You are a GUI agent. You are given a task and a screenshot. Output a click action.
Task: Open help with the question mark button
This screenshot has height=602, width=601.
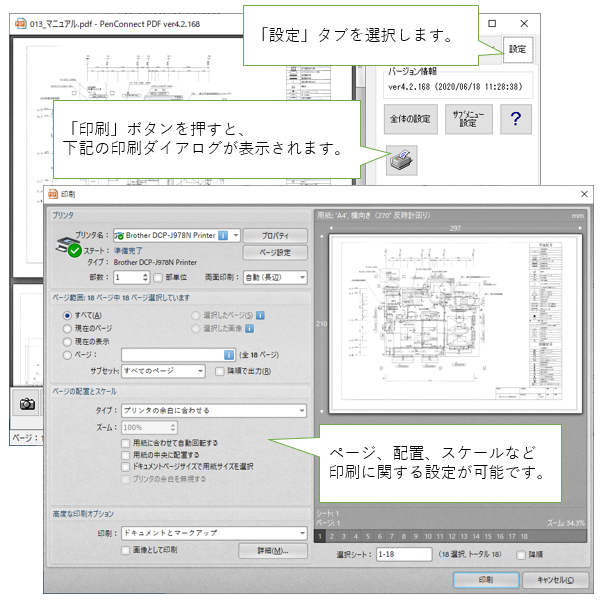click(516, 118)
